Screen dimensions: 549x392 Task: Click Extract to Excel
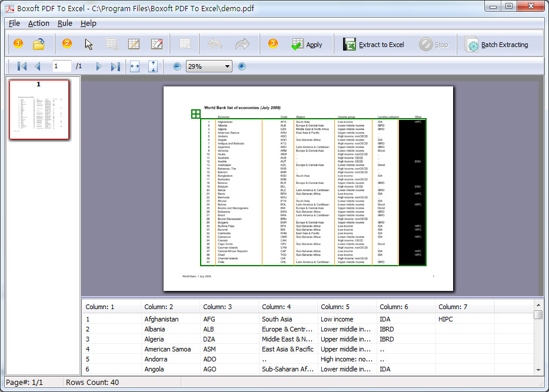tap(373, 45)
